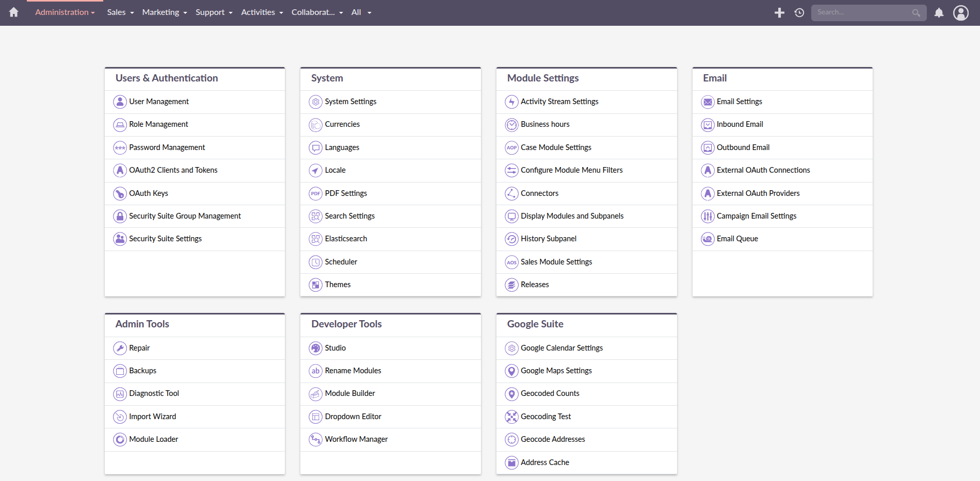The height and width of the screenshot is (481, 980).
Task: Click the Google Maps Settings pin icon
Action: (511, 371)
